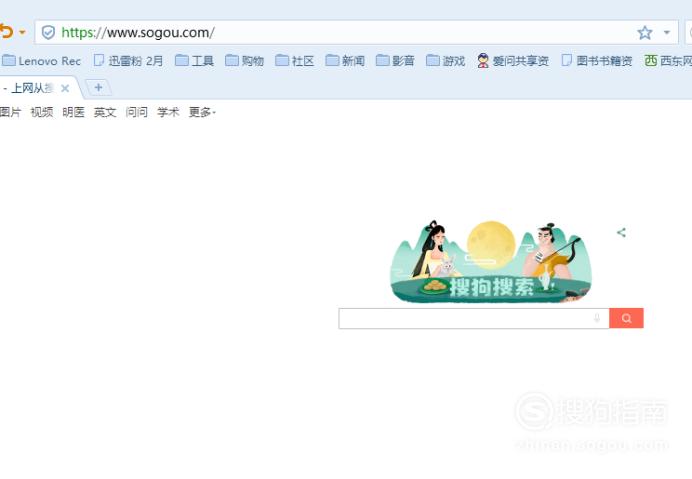This screenshot has height=479, width=692.
Task: Click the orange undo back arrow icon
Action: click(x=6, y=32)
